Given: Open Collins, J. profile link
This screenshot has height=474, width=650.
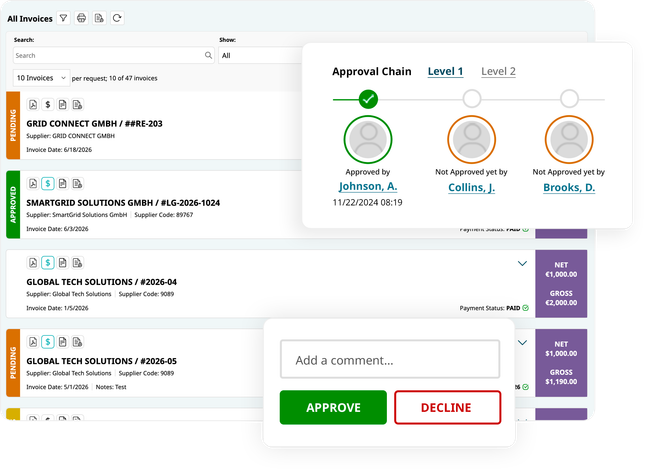Looking at the screenshot, I should click(x=471, y=187).
